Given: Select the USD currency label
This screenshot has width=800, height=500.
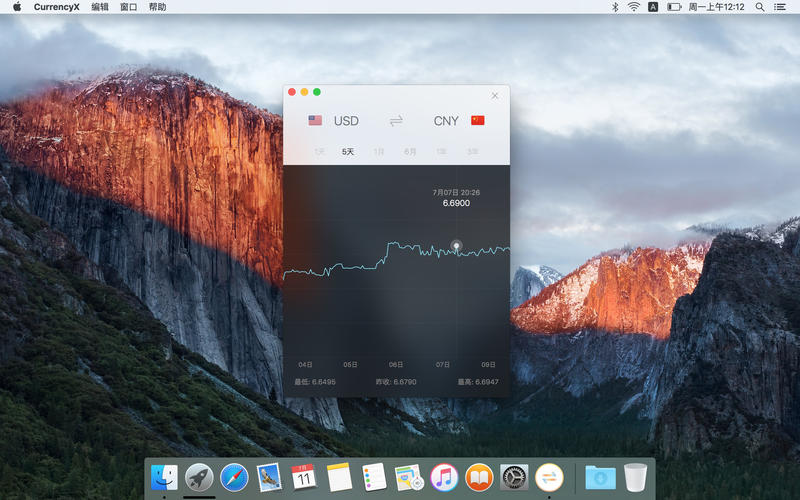Looking at the screenshot, I should (x=346, y=121).
